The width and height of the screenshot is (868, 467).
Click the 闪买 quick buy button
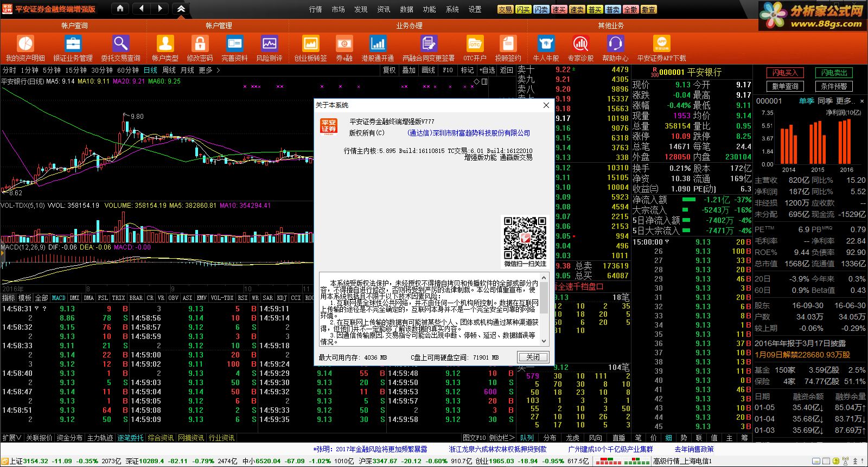point(523,9)
